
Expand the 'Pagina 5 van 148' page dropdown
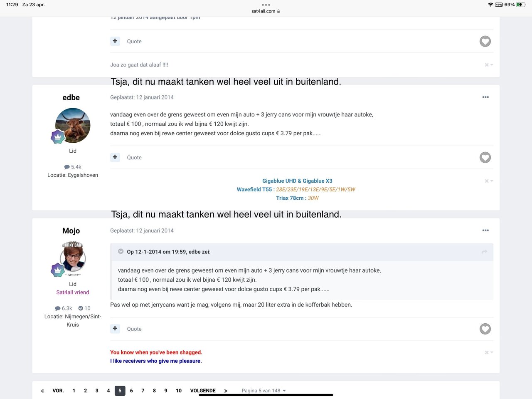[x=264, y=391]
